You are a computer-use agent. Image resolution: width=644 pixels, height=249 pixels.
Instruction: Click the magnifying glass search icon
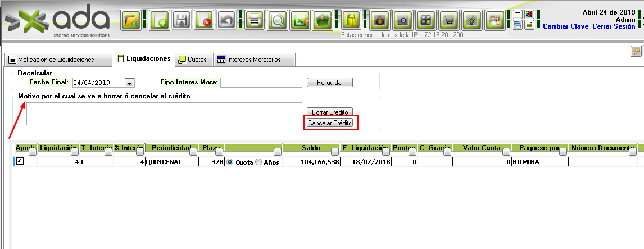pyautogui.click(x=277, y=20)
